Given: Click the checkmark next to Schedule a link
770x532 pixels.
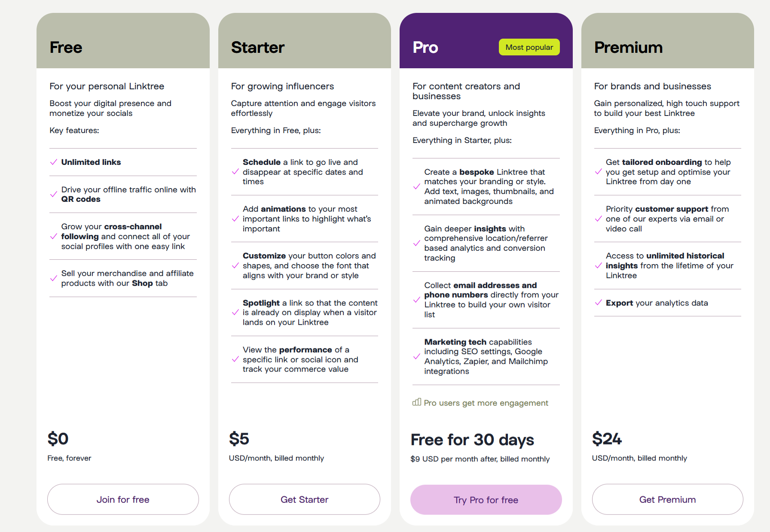Looking at the screenshot, I should click(x=235, y=172).
